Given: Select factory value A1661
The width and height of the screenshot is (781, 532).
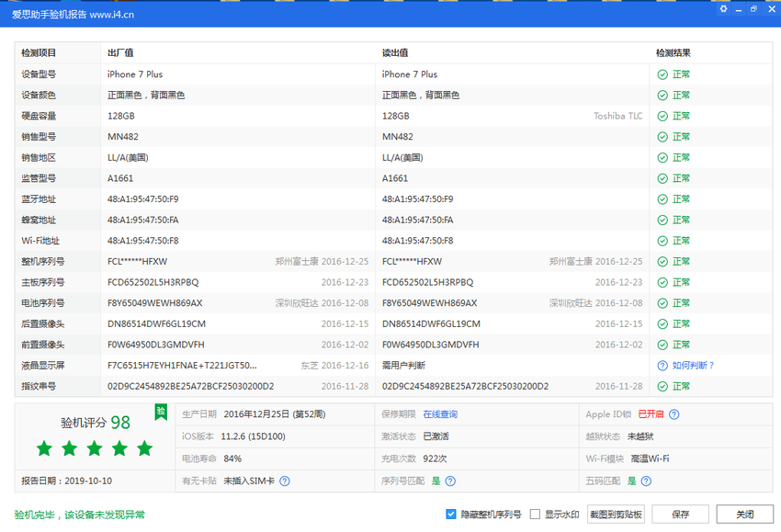Looking at the screenshot, I should pyautogui.click(x=120, y=178).
